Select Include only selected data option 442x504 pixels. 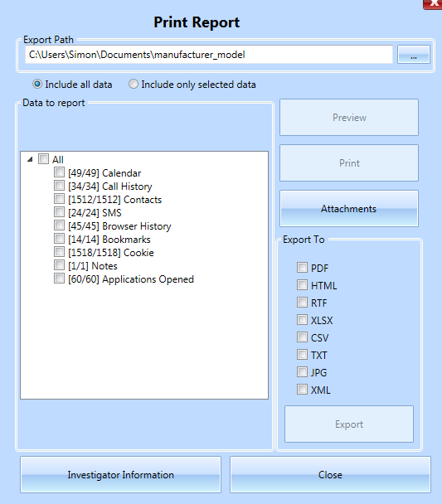(134, 85)
